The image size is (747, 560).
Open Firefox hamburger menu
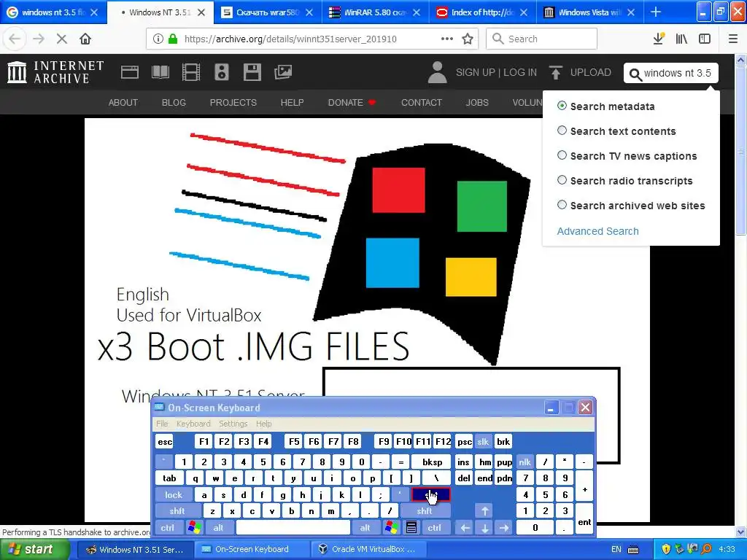click(733, 39)
